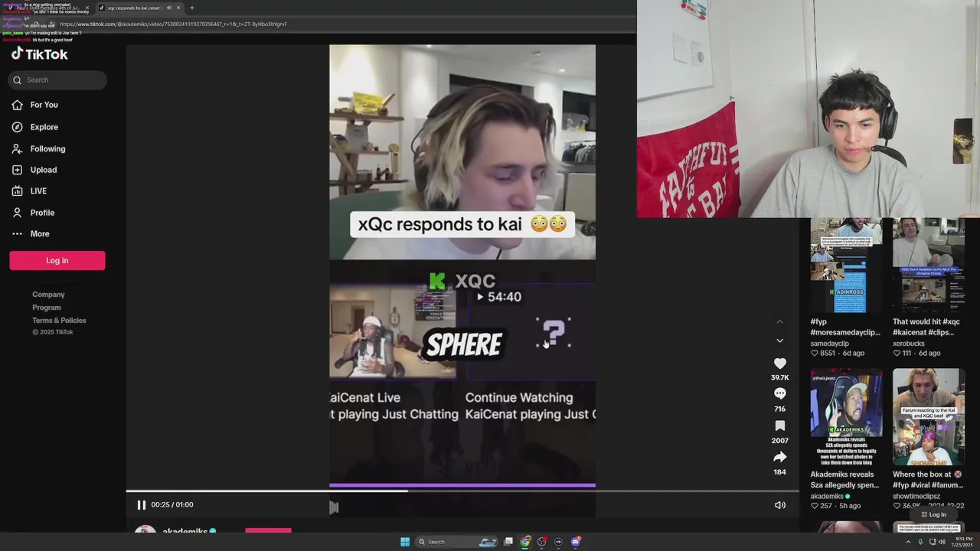Viewport: 980px width, 551px height.
Task: Open the xerobucks recommended video thumbnail
Action: point(928,266)
